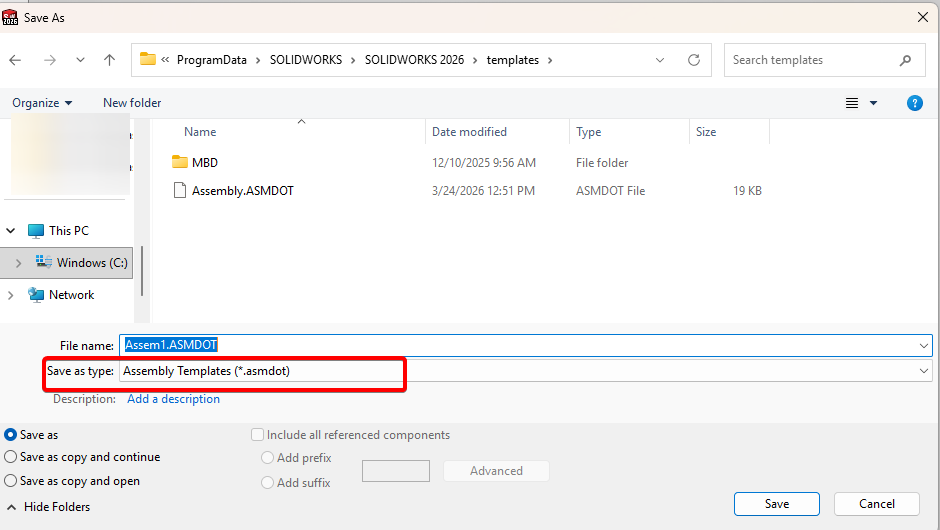Screen dimensions: 940x530
Task: Close the Save As dialog
Action: [923, 17]
